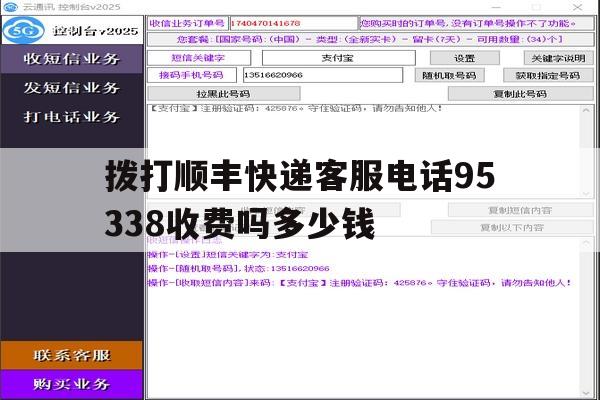
Task: Click the log panel scrollbar down arrow
Action: click(586, 393)
